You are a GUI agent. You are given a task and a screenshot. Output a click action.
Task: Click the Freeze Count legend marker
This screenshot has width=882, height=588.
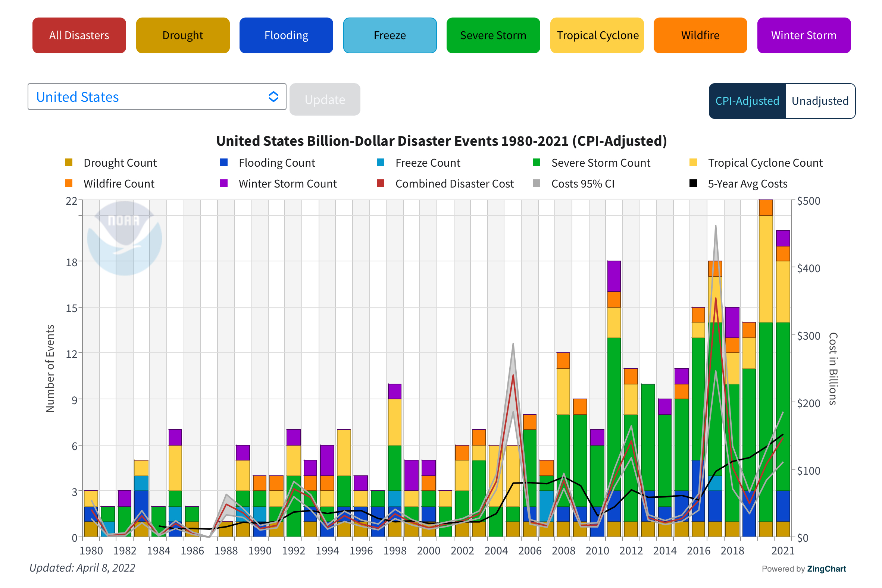pos(381,162)
